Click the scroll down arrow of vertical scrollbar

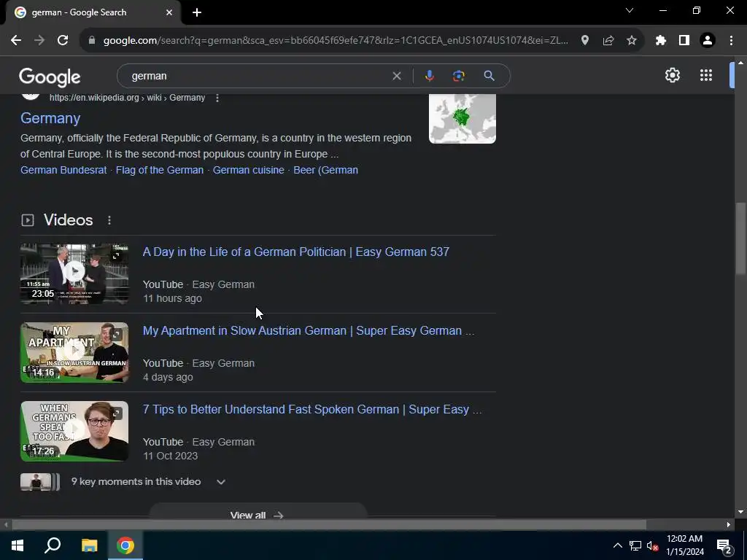(x=740, y=512)
